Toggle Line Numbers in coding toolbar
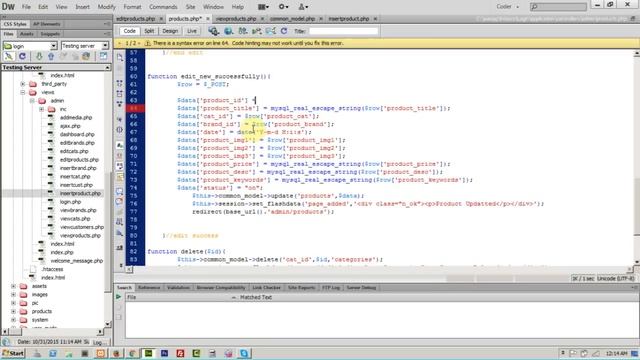 coord(120,145)
